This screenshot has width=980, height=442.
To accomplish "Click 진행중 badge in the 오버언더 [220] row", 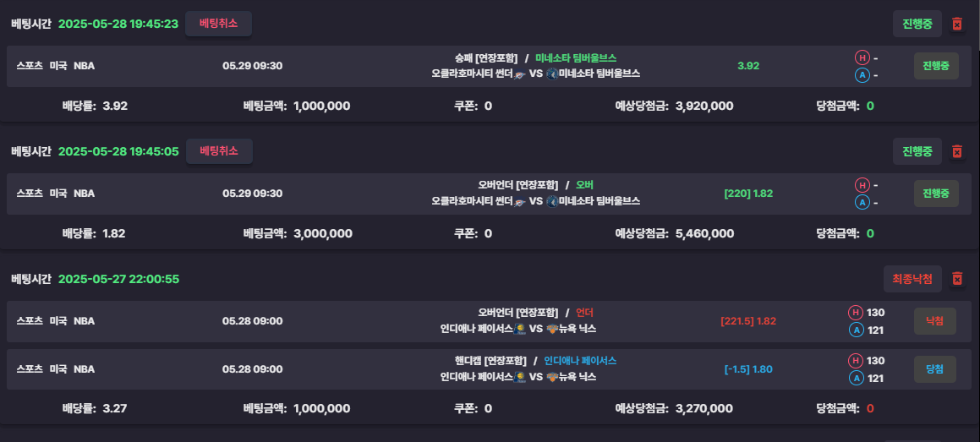I will click(936, 194).
